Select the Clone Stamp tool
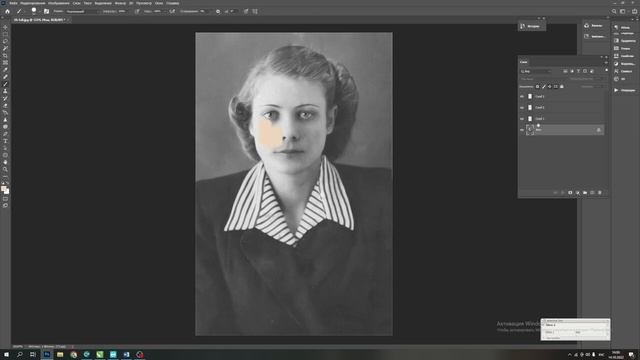This screenshot has width=640, height=360. tap(5, 91)
